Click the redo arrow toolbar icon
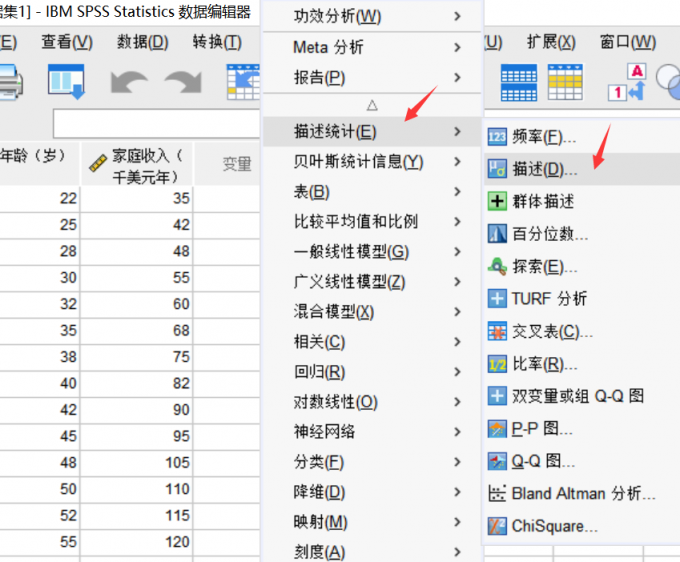The width and height of the screenshot is (680, 562). pos(182,82)
